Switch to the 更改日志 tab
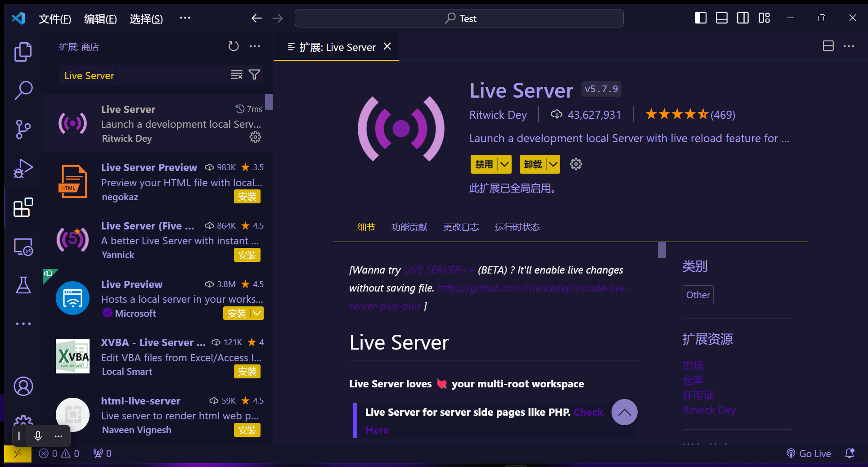 (x=461, y=227)
